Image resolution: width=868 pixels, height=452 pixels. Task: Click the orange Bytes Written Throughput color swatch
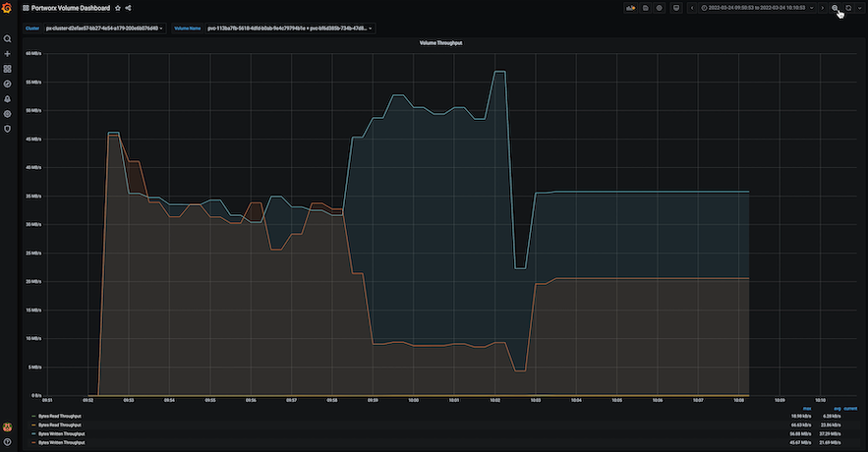coord(33,442)
